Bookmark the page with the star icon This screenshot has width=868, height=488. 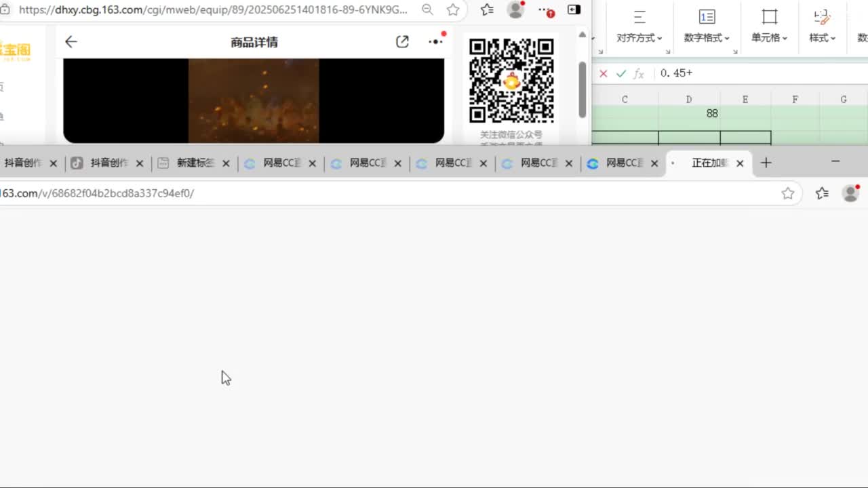(x=453, y=9)
